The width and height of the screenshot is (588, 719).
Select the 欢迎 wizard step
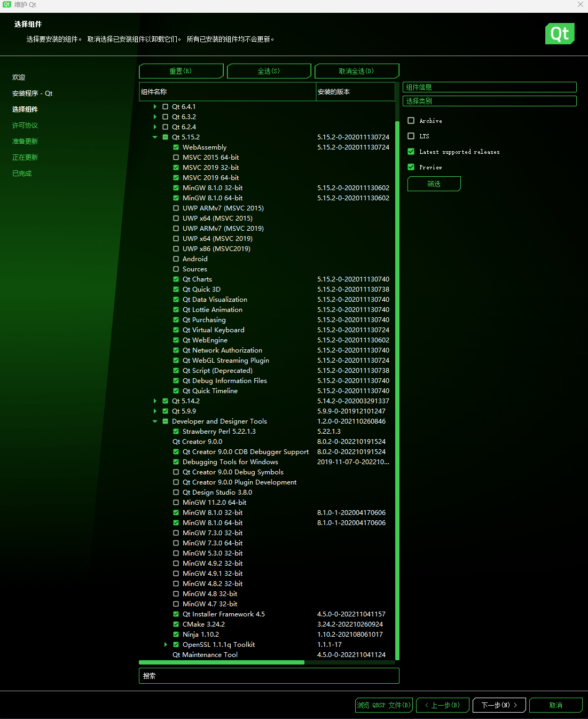pyautogui.click(x=19, y=77)
